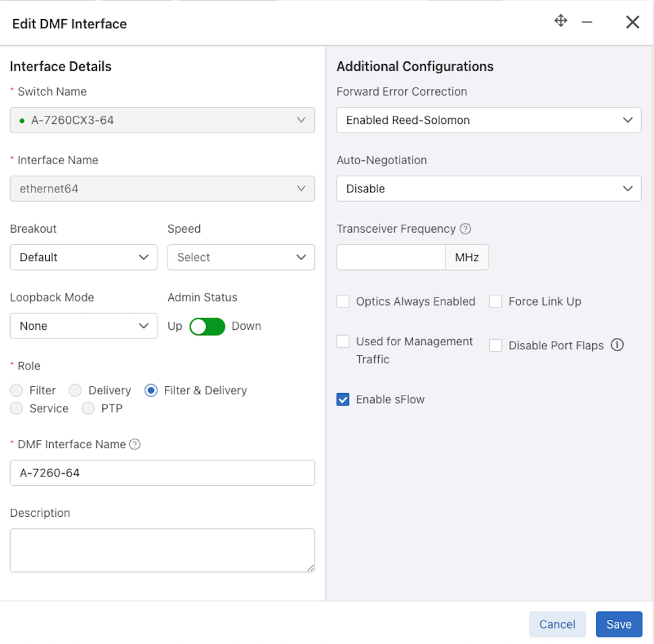Screen dimensions: 654x644
Task: Uncheck the Enable sFlow checkbox
Action: (343, 400)
